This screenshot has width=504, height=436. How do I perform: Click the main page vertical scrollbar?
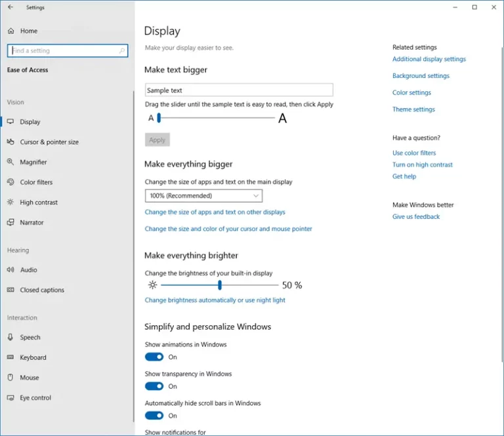(x=502, y=205)
